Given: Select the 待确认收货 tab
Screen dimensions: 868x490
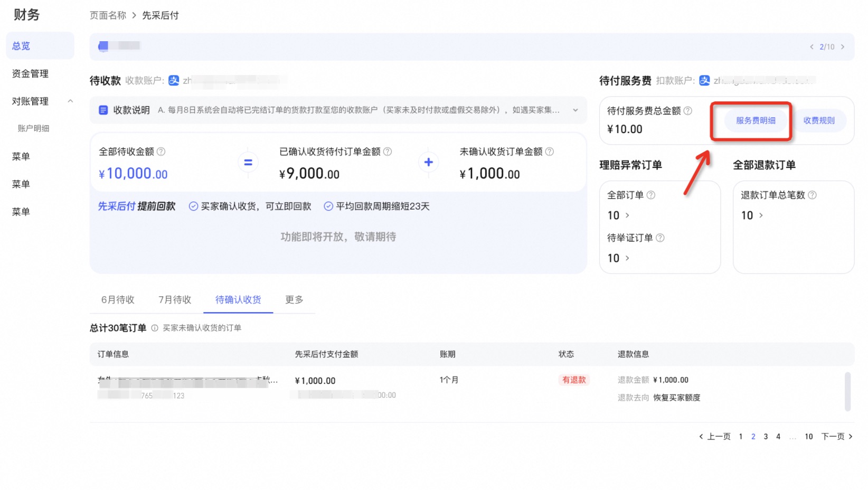Looking at the screenshot, I should point(238,299).
